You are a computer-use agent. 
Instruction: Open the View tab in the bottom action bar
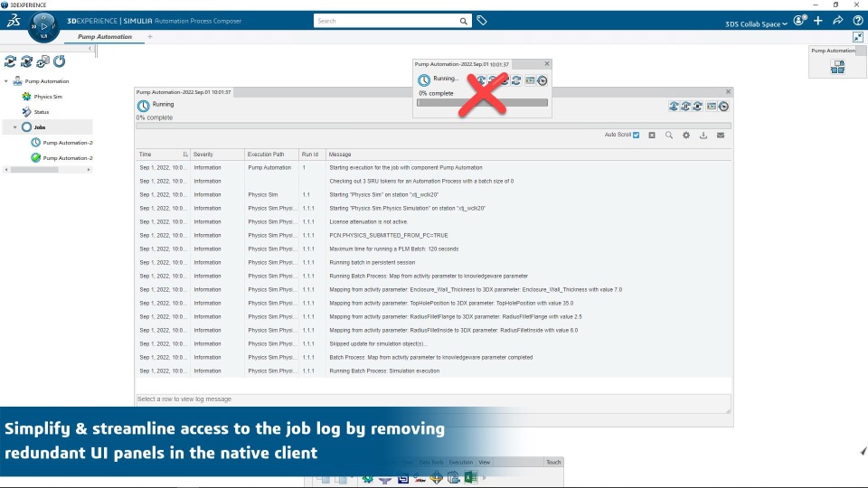pos(485,462)
